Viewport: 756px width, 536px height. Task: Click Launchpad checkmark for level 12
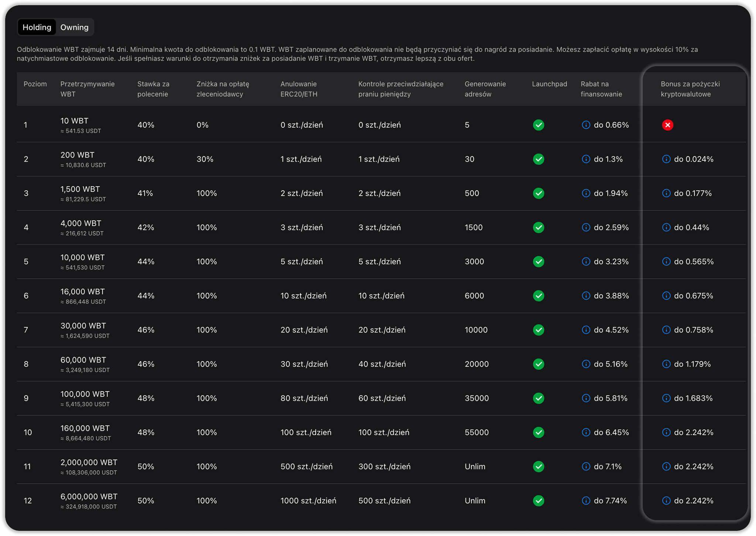(x=539, y=501)
